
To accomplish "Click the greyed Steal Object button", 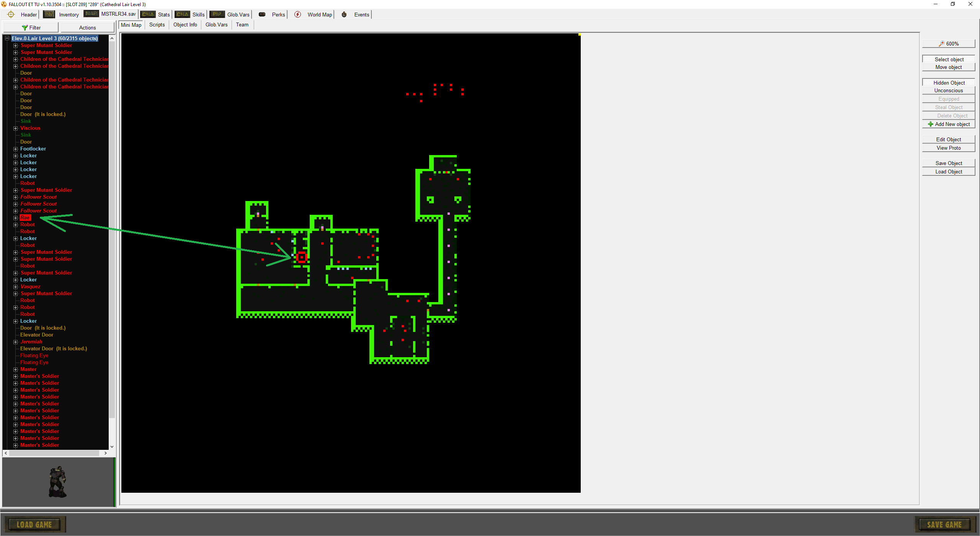I will [x=949, y=107].
